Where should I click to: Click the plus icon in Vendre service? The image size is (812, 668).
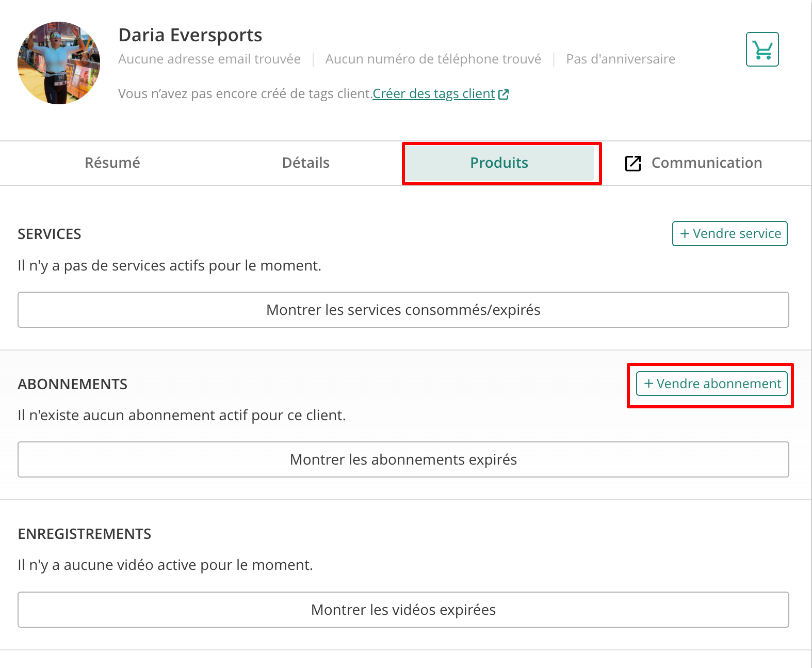pyautogui.click(x=685, y=234)
